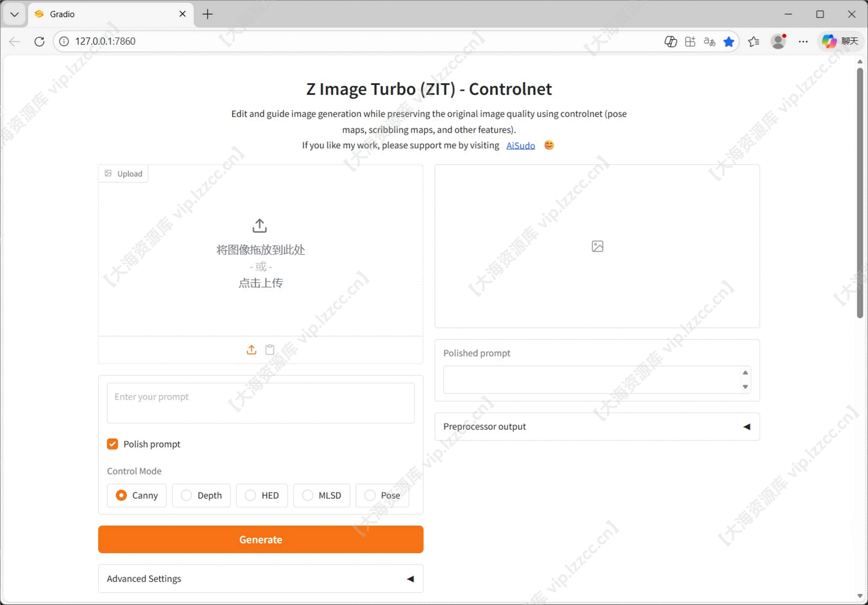Click the Upload label on the image panel
The image size is (868, 605).
(x=124, y=174)
